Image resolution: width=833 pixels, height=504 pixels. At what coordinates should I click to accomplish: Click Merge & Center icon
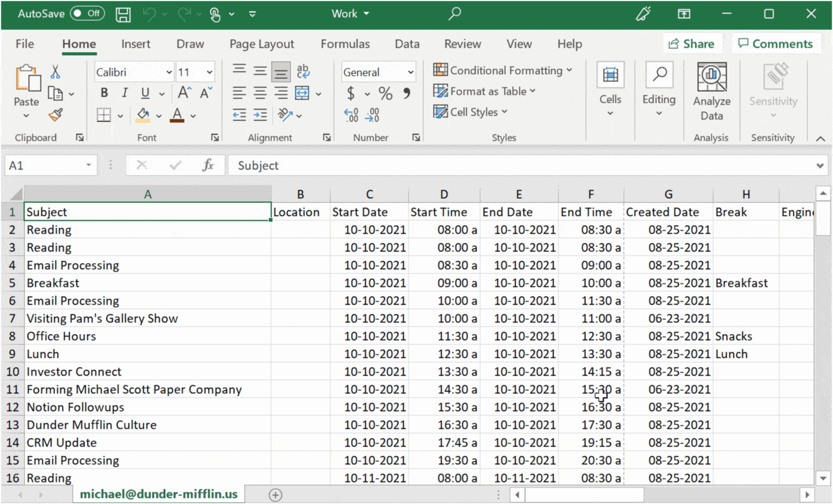[302, 93]
